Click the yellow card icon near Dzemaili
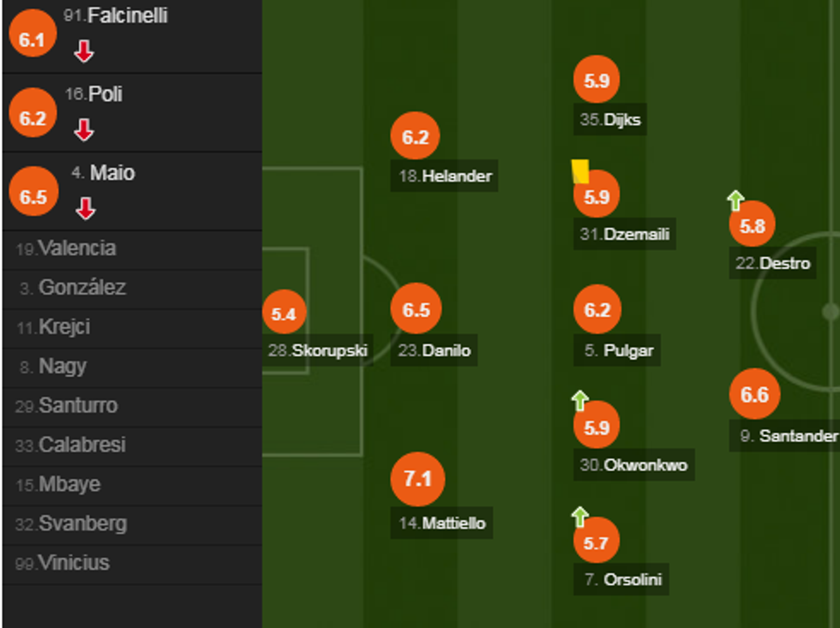840x628 pixels. coord(580,171)
